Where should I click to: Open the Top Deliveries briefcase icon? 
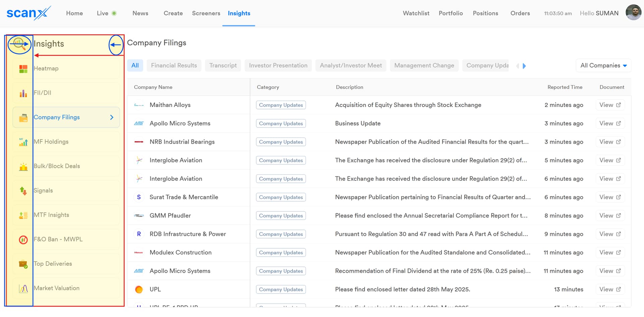pos(23,264)
